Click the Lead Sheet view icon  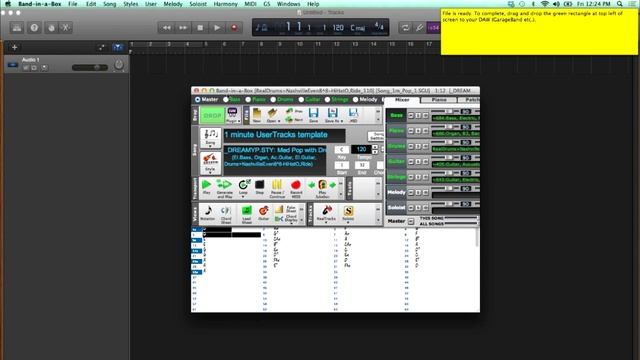click(x=247, y=214)
